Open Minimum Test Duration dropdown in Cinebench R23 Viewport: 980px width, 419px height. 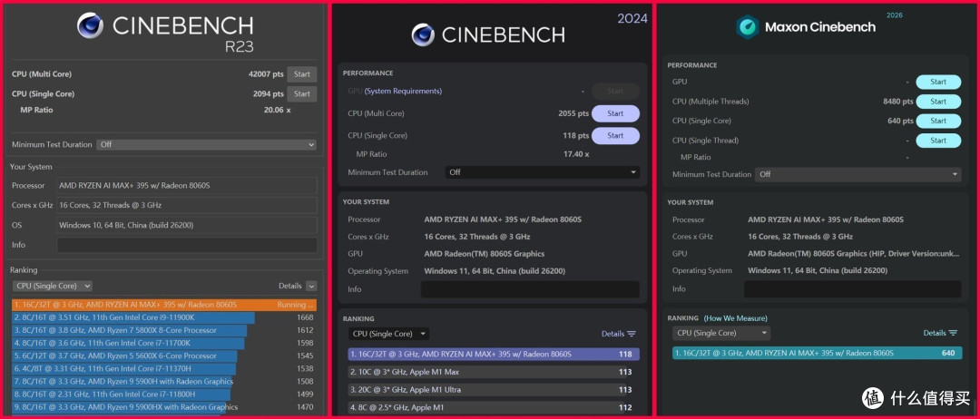point(206,144)
